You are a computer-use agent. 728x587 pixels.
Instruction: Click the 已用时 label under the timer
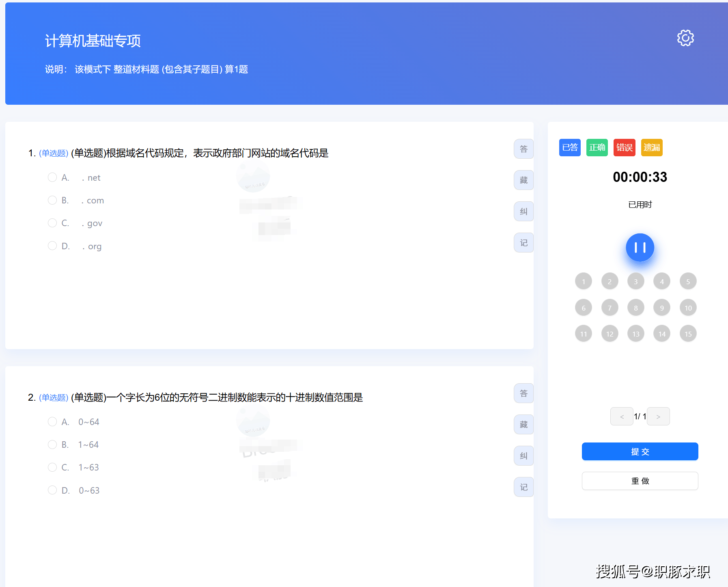point(640,205)
